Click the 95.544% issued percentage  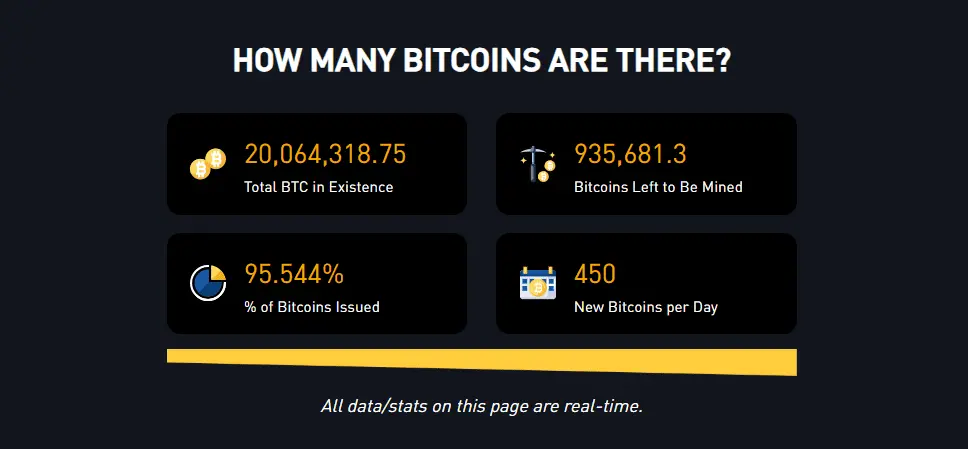coord(294,274)
